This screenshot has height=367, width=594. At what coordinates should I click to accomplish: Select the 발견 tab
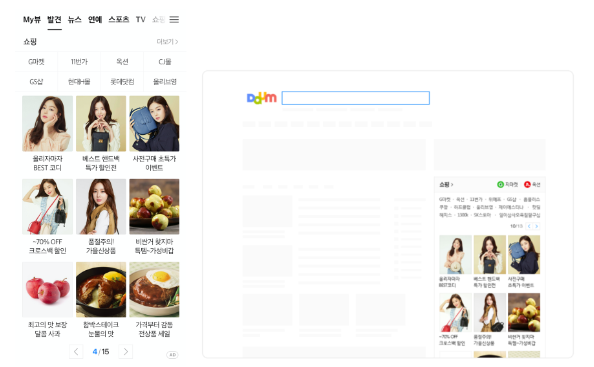click(x=54, y=19)
